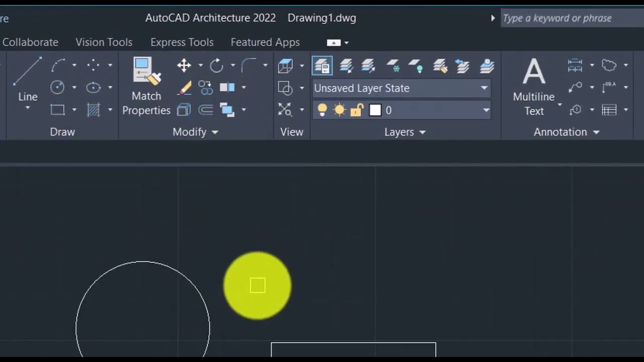The width and height of the screenshot is (644, 362).
Task: Expand the Multiline Text dropdown arrow
Action: [x=559, y=105]
